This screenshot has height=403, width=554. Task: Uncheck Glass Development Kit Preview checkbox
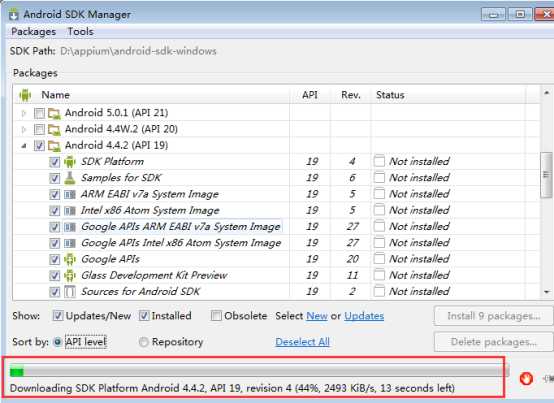pyautogui.click(x=54, y=275)
